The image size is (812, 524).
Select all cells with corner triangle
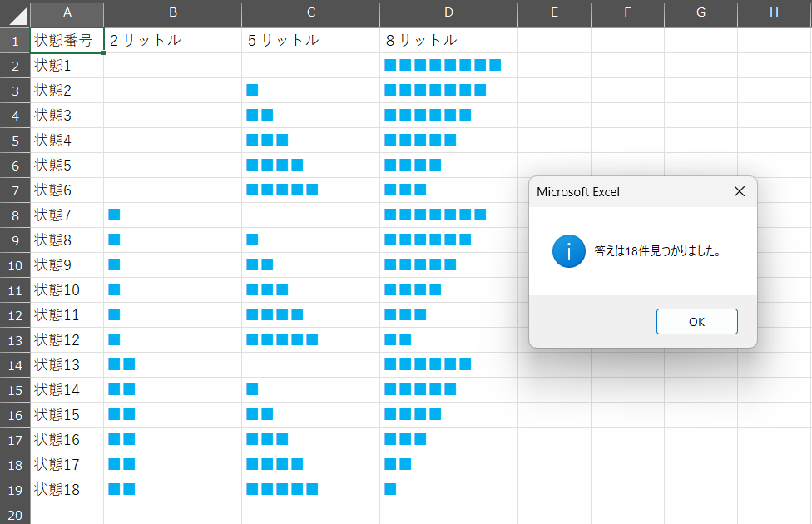(x=16, y=14)
